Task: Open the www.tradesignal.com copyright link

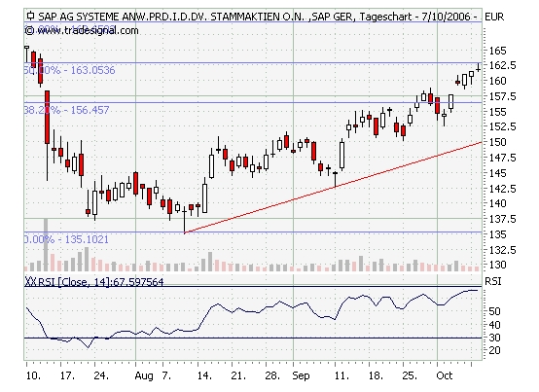Action: tap(82, 30)
